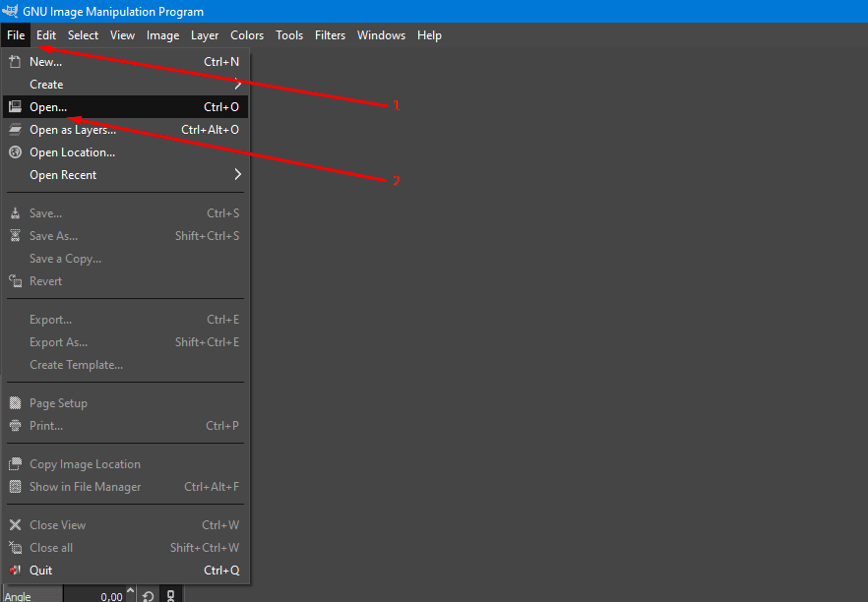868x602 pixels.
Task: Open the Layer menu
Action: 205,35
